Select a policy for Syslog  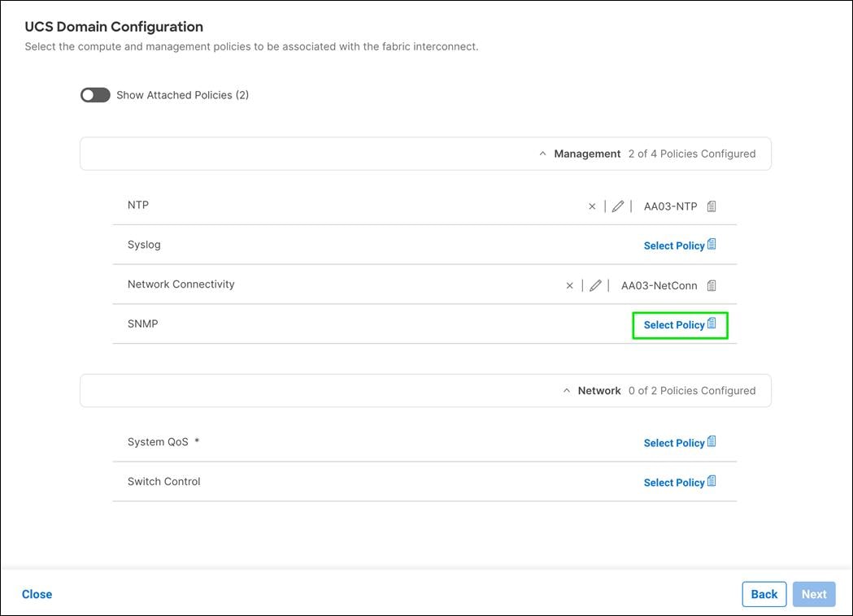click(x=673, y=245)
